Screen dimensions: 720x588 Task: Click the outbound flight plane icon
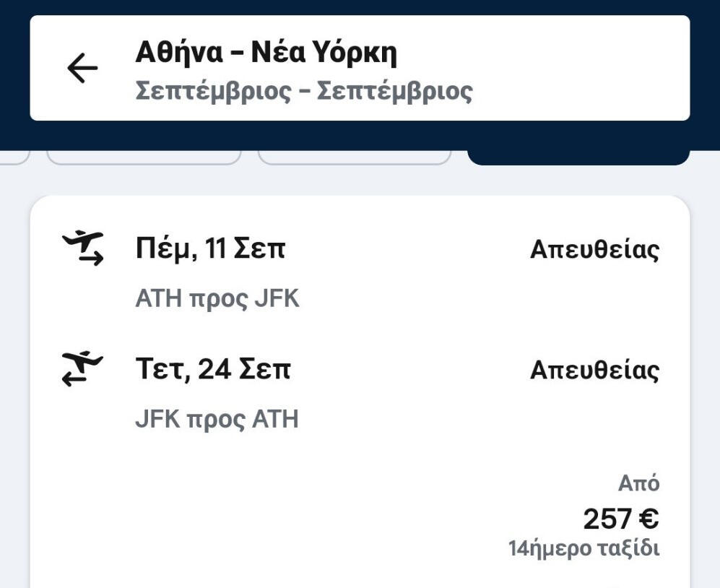[82, 248]
